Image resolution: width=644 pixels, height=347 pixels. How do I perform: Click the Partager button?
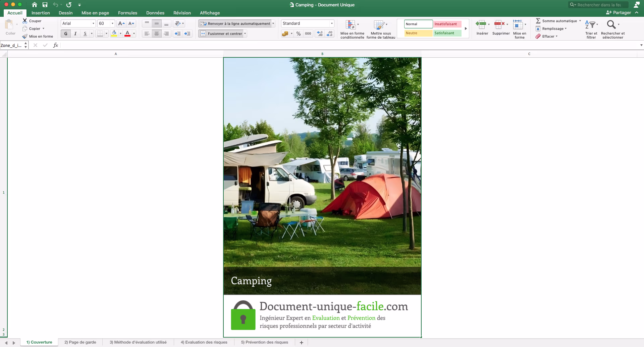tap(619, 13)
